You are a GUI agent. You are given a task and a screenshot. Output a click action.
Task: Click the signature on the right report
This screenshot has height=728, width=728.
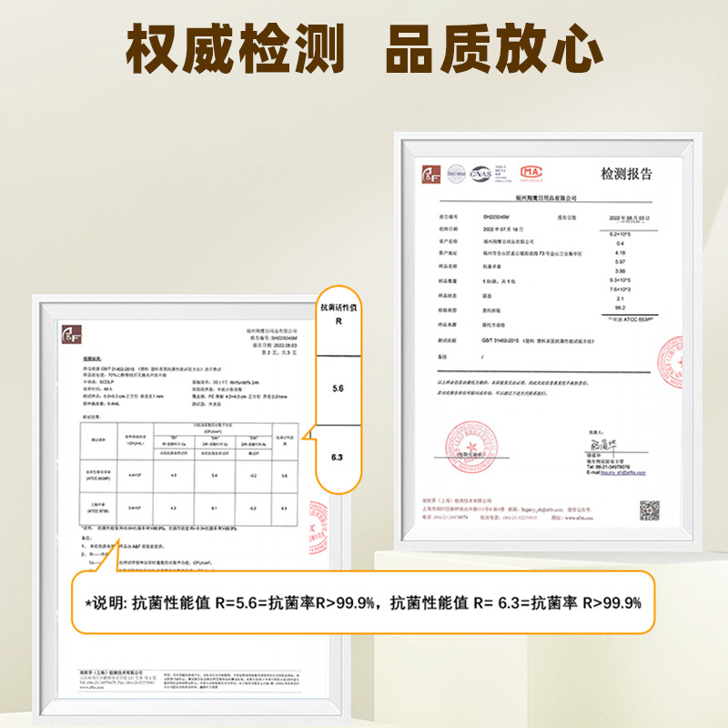click(x=603, y=445)
